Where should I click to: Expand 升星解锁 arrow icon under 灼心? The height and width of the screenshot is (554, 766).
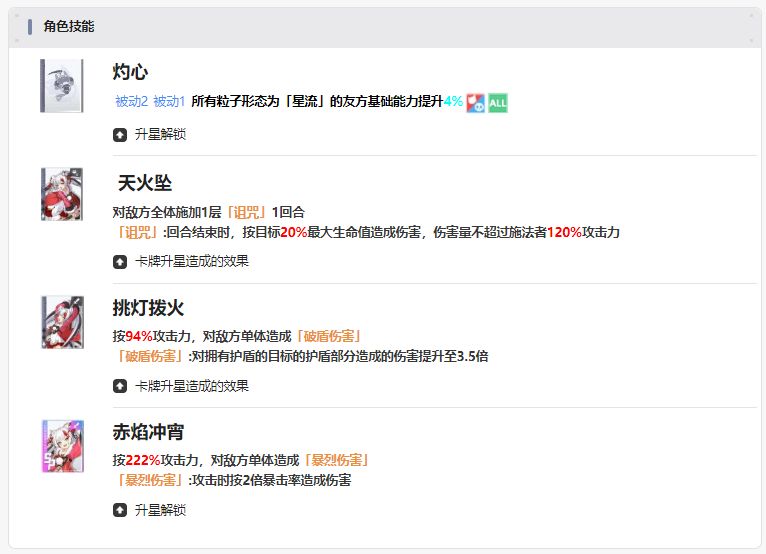120,135
